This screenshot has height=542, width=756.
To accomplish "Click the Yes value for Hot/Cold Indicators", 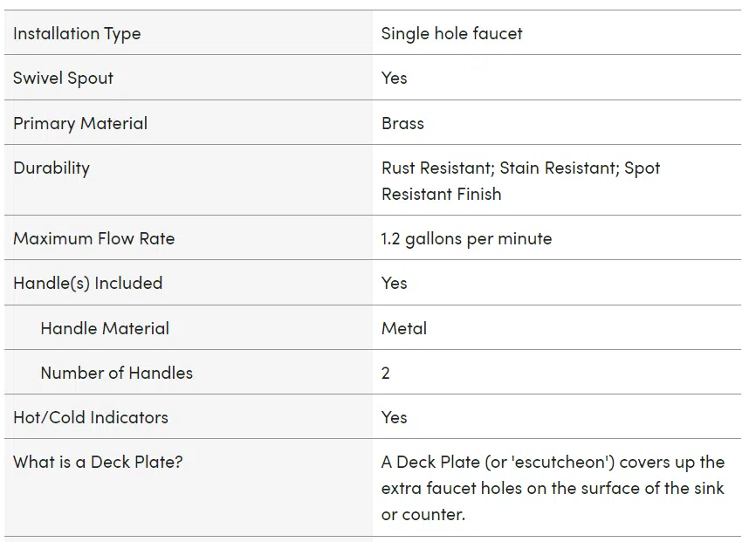I will (394, 417).
